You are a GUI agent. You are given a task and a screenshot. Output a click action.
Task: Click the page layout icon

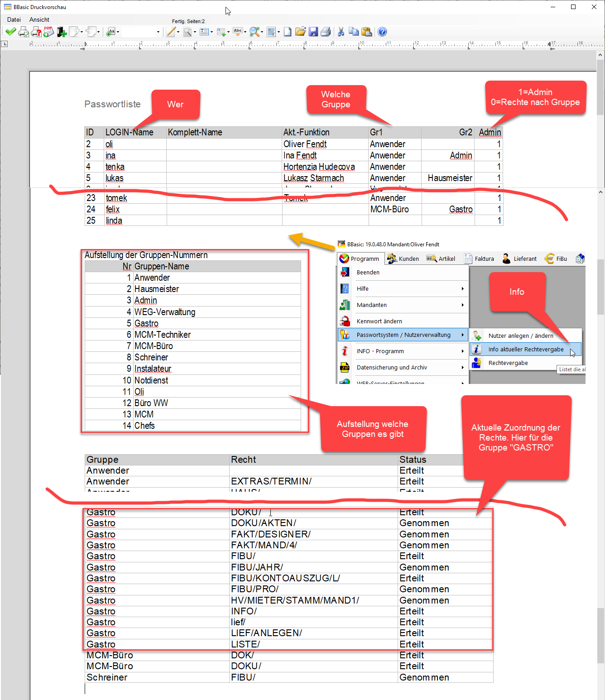point(271,32)
